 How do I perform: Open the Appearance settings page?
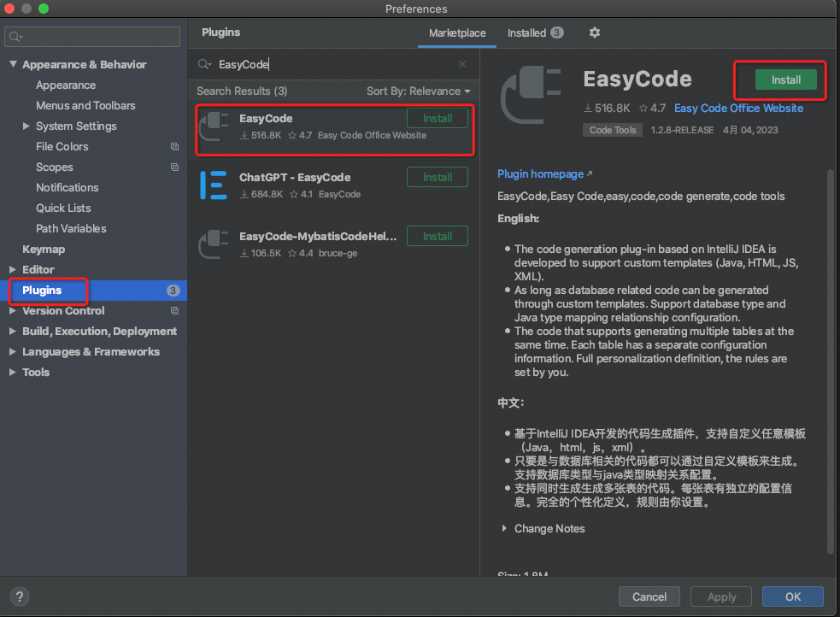(x=66, y=85)
